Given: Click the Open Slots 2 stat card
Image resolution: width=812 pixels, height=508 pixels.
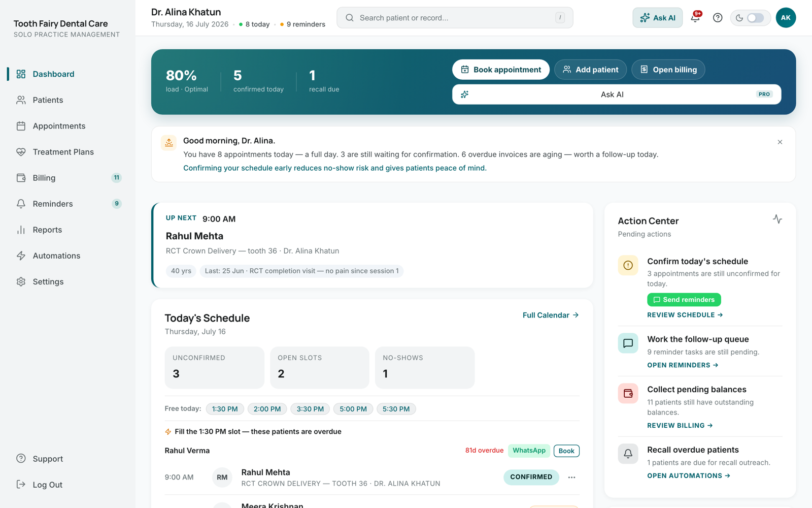Looking at the screenshot, I should click(x=320, y=368).
